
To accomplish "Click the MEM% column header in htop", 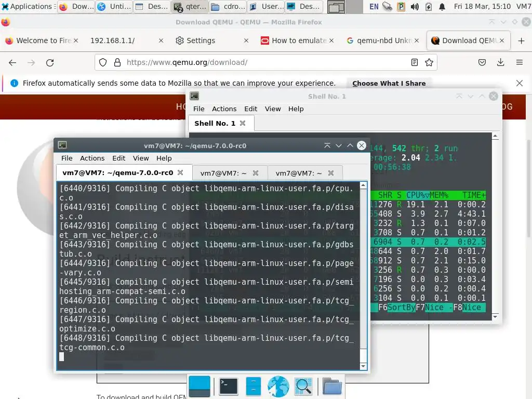I will pyautogui.click(x=439, y=195).
